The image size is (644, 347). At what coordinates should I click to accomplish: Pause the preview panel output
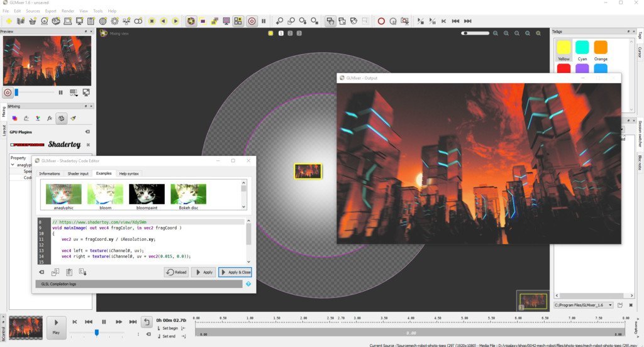61,93
